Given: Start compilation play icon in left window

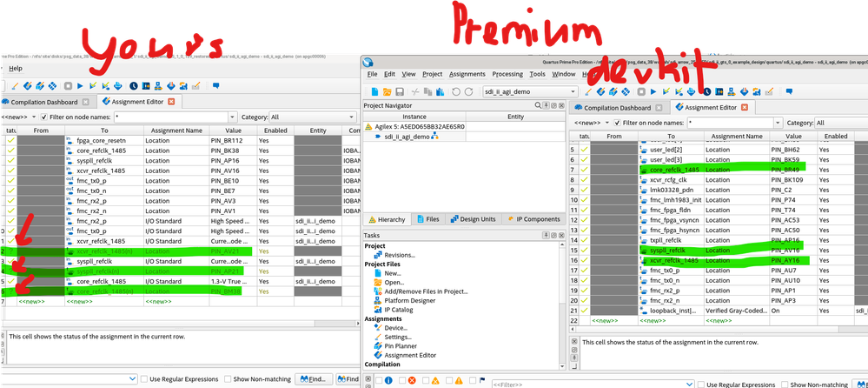Looking at the screenshot, I should [80, 86].
